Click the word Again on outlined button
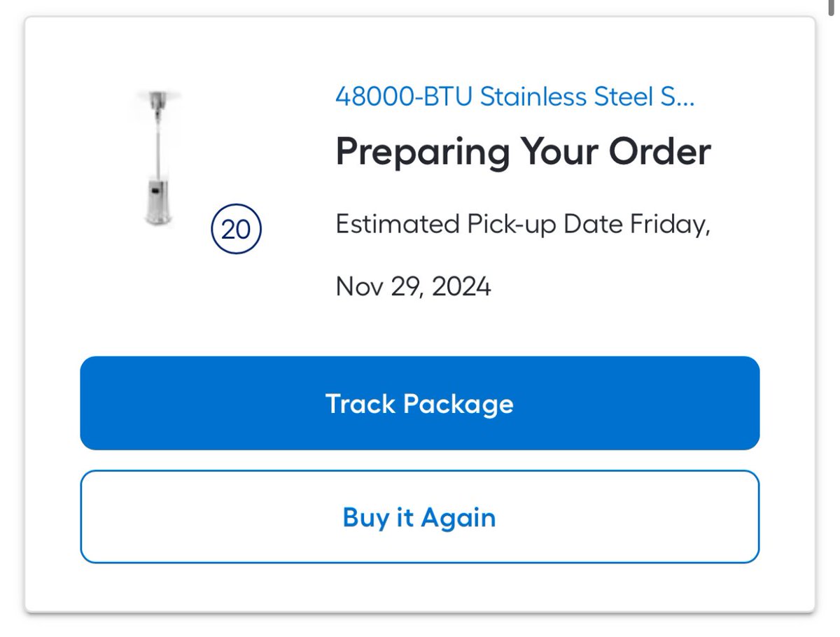The width and height of the screenshot is (840, 637). (458, 517)
